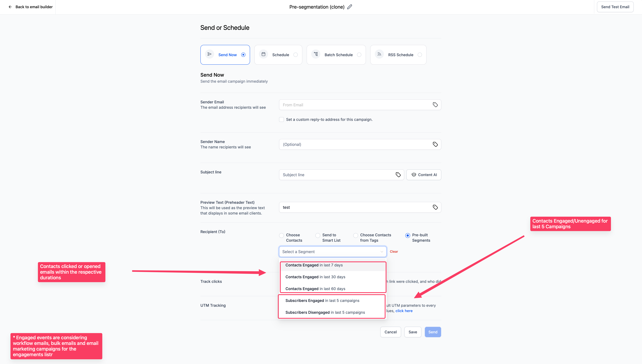The image size is (642, 364).
Task: Choose Subscribers Engaged in last 5 campaigns
Action: pyautogui.click(x=322, y=301)
